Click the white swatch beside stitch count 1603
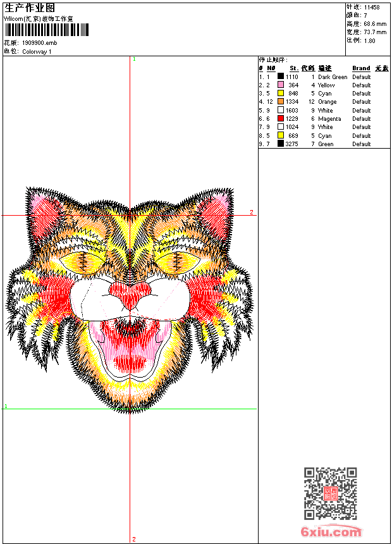 (x=281, y=110)
